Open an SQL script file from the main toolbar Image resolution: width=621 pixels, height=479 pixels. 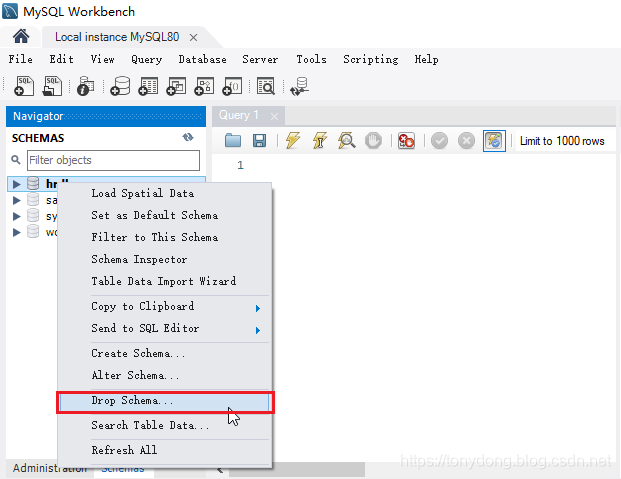tap(52, 86)
